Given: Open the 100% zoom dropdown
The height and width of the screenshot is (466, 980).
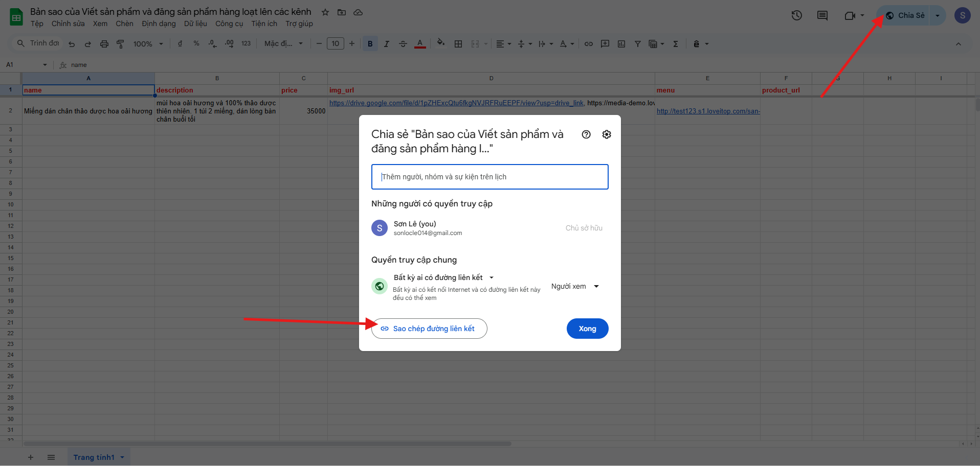Looking at the screenshot, I should tap(148, 44).
